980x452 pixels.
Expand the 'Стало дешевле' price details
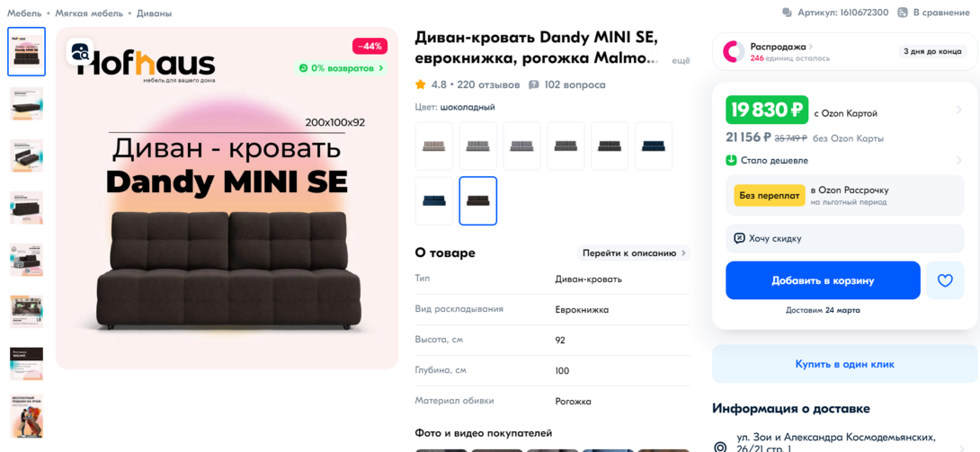960,160
